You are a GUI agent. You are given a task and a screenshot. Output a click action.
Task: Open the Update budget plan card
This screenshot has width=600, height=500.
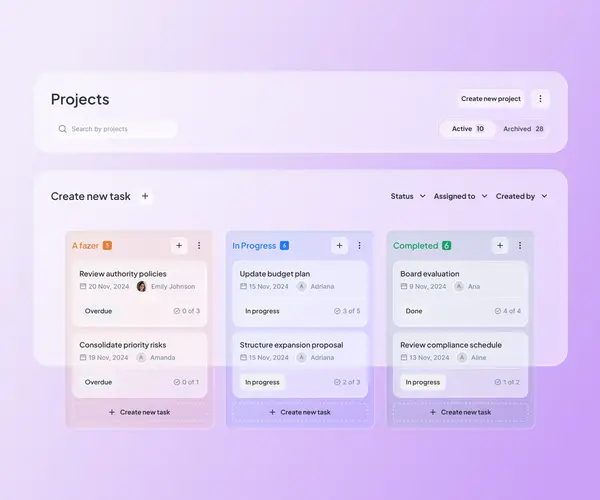[x=300, y=293]
